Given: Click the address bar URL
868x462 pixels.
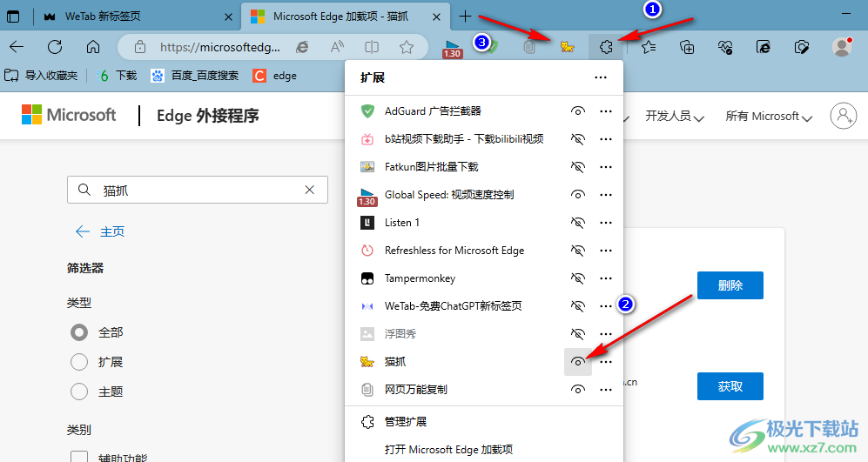Looking at the screenshot, I should click(x=219, y=47).
